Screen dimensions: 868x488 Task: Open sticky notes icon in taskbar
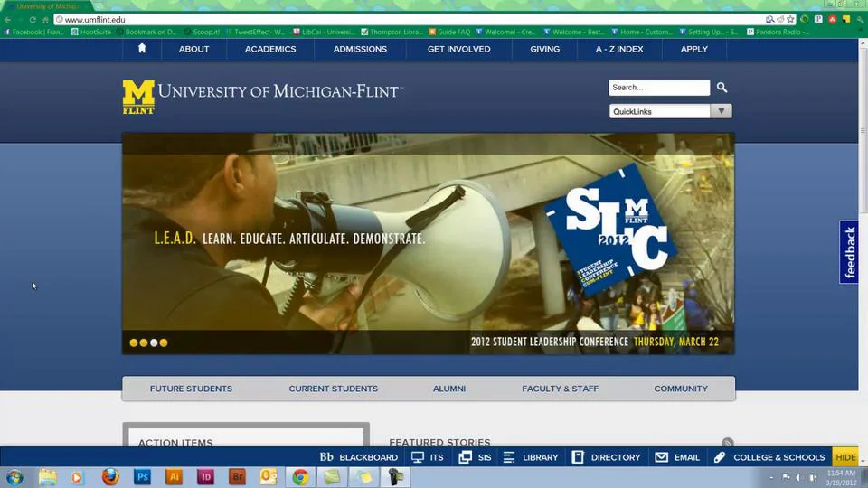pyautogui.click(x=363, y=477)
